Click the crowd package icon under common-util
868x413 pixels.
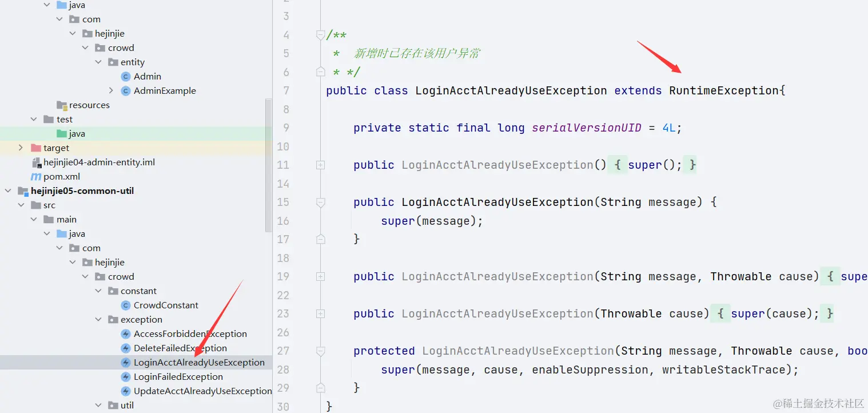click(x=101, y=277)
